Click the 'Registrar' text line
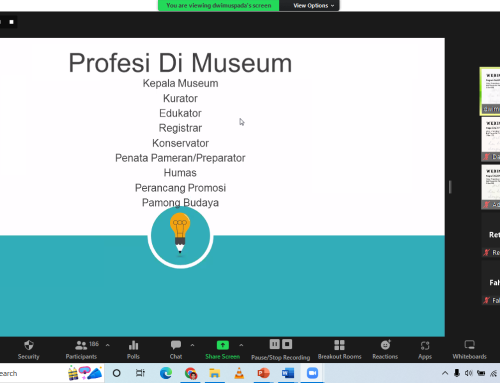 pyautogui.click(x=180, y=128)
